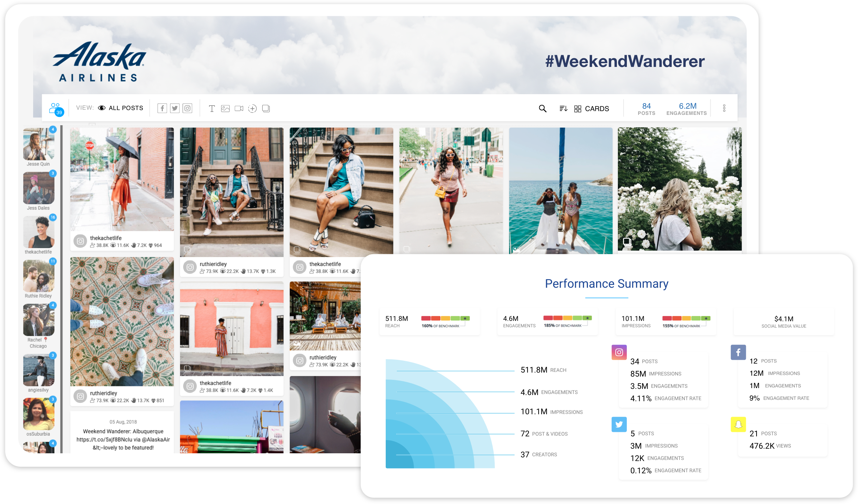Filter by text post type icon

(x=212, y=109)
